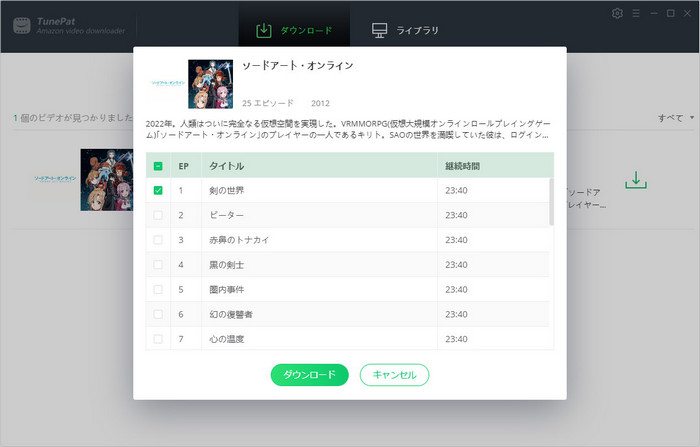Click the TunePat film logo icon
Viewport: 700px width, 447px height.
coord(22,26)
